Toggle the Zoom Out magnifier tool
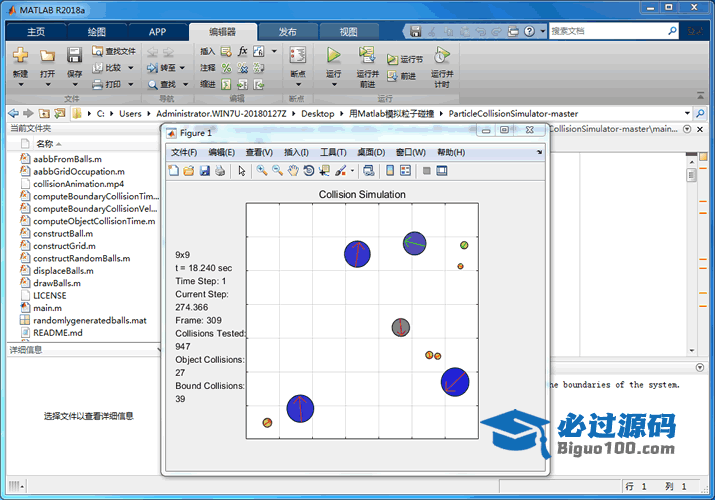This screenshot has width=715, height=500. (x=277, y=171)
